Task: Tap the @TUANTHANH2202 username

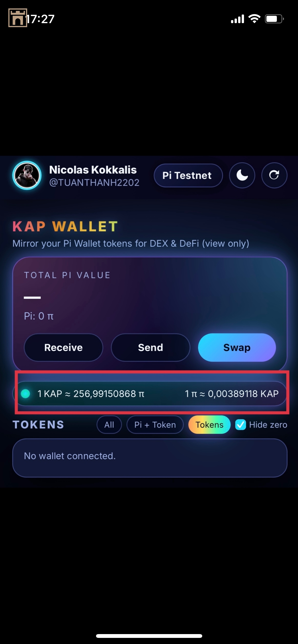Action: point(94,183)
